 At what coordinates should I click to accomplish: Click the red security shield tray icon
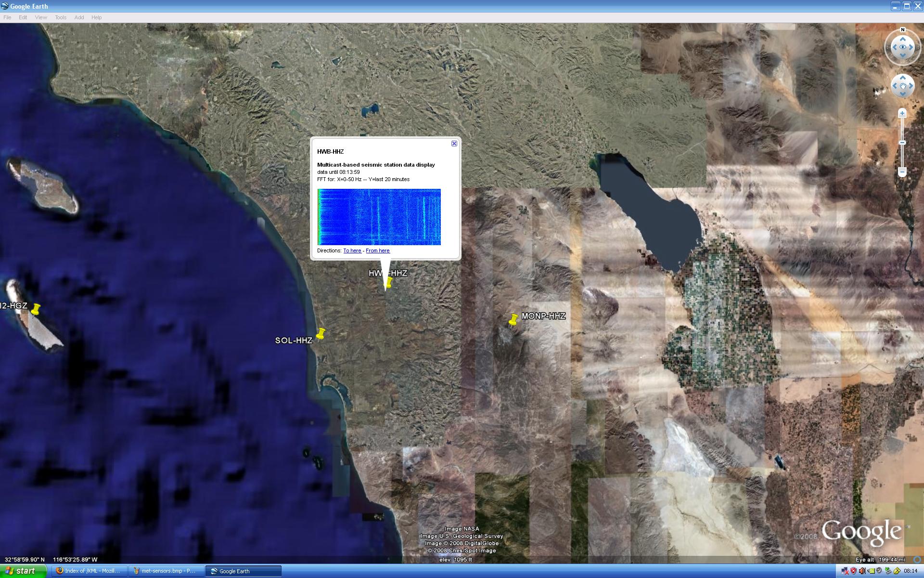853,571
